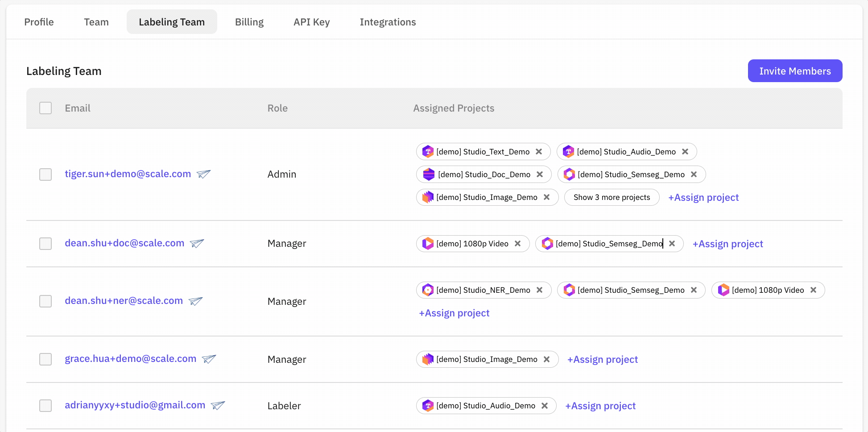Viewport: 868px width, 432px height.
Task: Click send icon next to tiger.sun+demo@scale.com
Action: point(204,174)
